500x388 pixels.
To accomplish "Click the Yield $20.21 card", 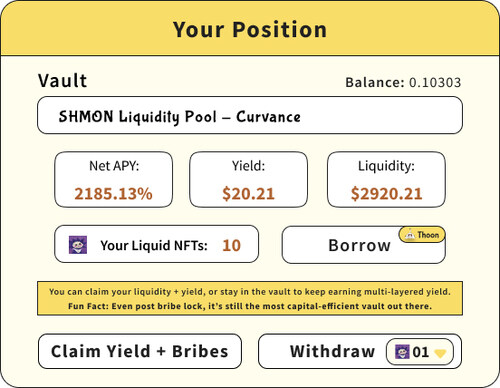I will (x=248, y=179).
